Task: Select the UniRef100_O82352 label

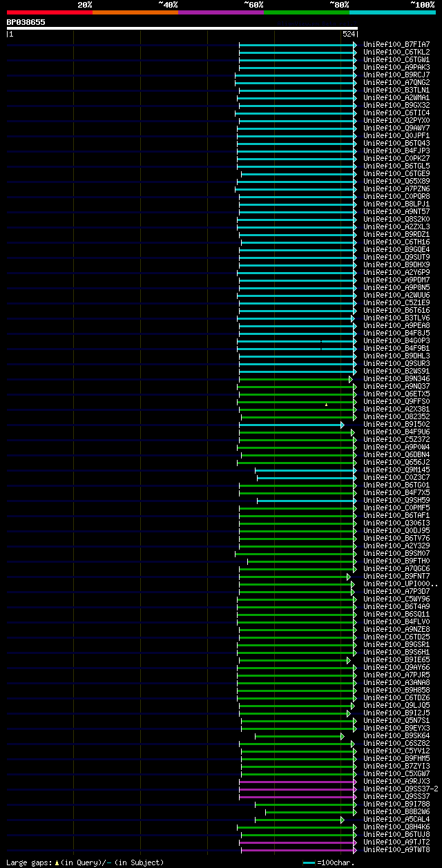Action: click(396, 416)
